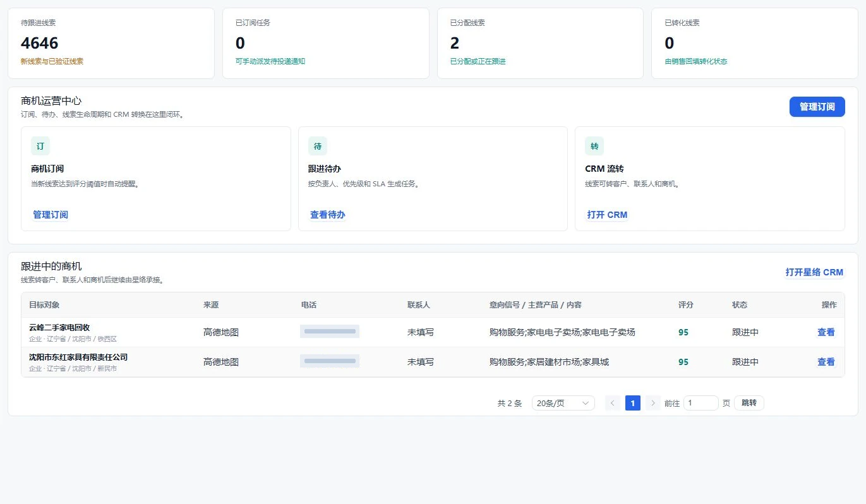The image size is (866, 504).
Task: Go to next page with right arrow
Action: pyautogui.click(x=653, y=403)
